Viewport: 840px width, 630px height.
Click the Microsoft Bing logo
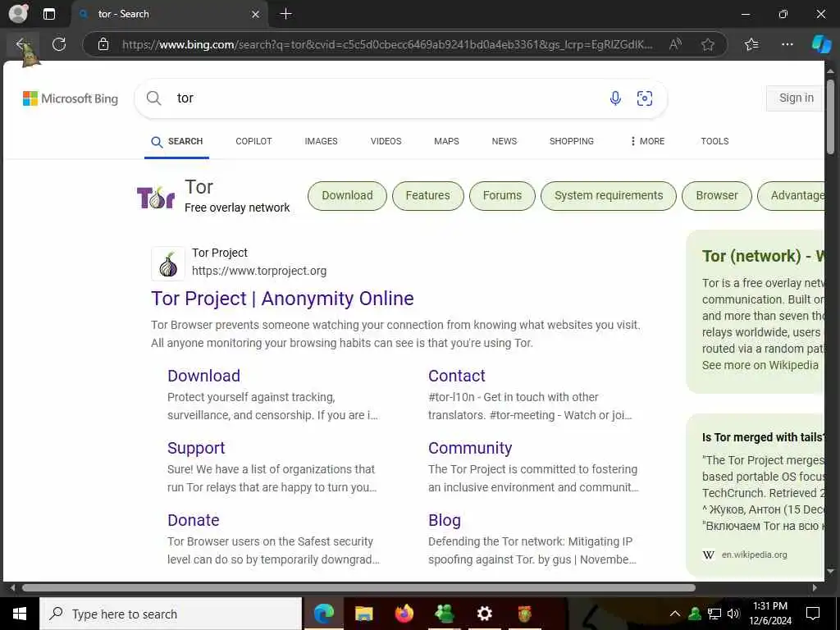pos(71,98)
